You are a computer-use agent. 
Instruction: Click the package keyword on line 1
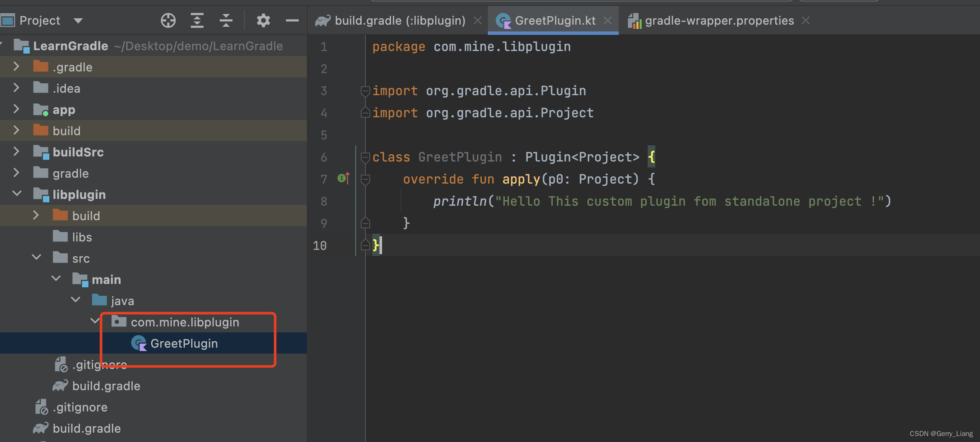(x=399, y=47)
